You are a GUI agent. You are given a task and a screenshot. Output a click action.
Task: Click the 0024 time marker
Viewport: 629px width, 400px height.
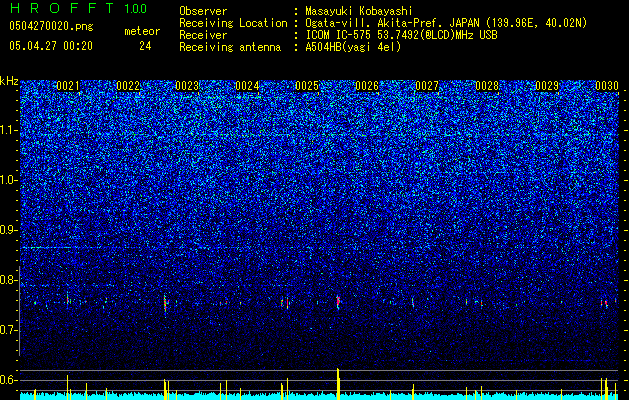pyautogui.click(x=247, y=86)
